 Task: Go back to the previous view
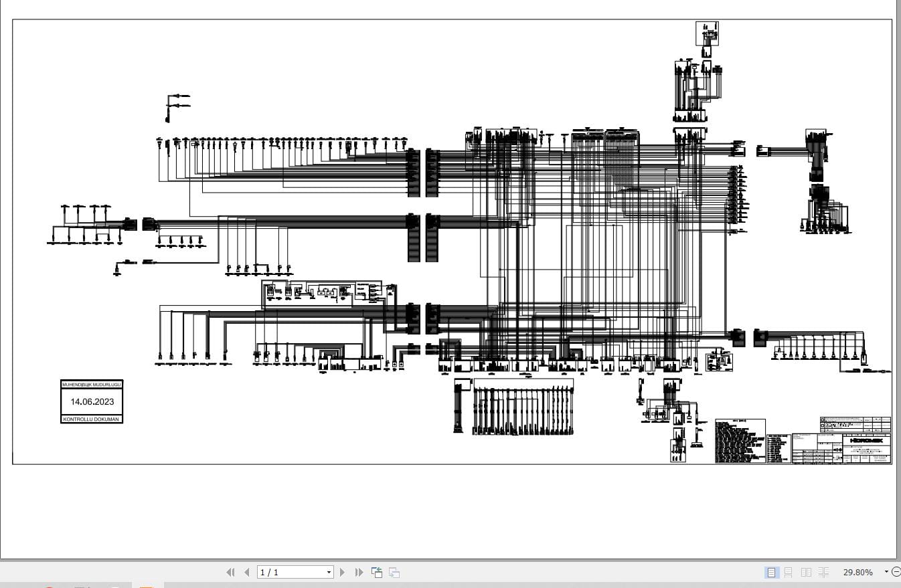coord(377,572)
